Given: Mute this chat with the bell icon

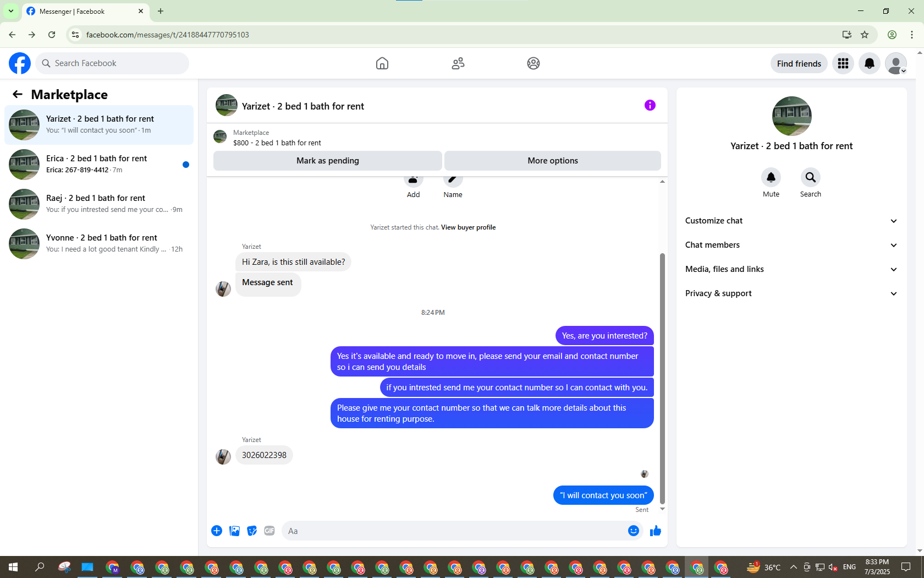Looking at the screenshot, I should pos(771,177).
